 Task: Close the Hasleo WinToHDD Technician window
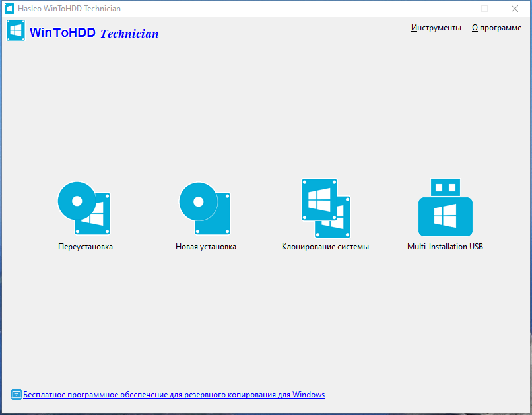(514, 9)
